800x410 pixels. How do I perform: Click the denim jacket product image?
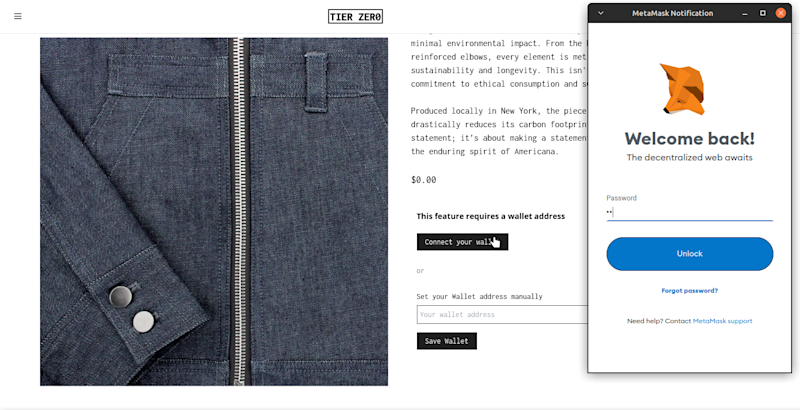tap(214, 211)
